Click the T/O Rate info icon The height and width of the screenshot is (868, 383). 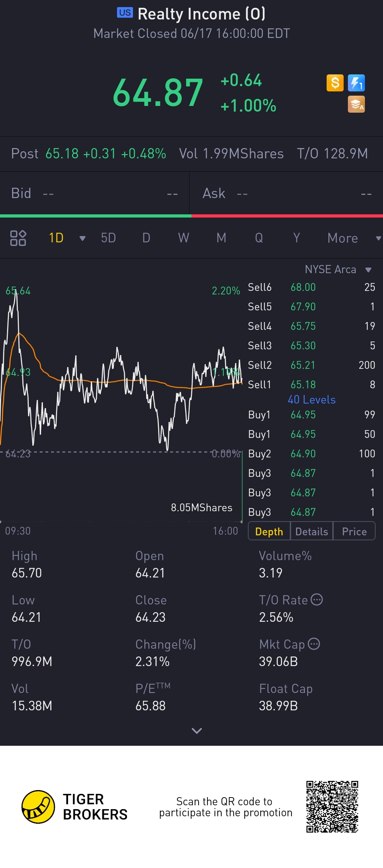point(317,600)
